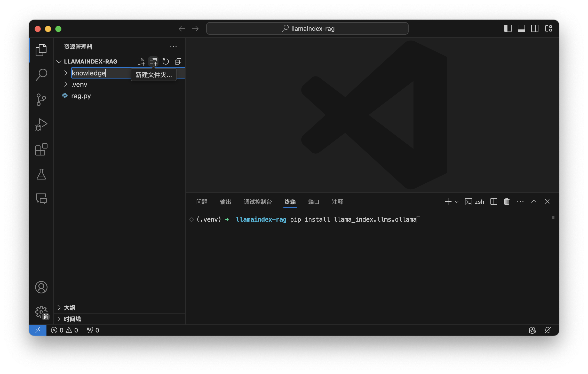
Task: Toggle primary sidebar visibility
Action: pos(508,28)
